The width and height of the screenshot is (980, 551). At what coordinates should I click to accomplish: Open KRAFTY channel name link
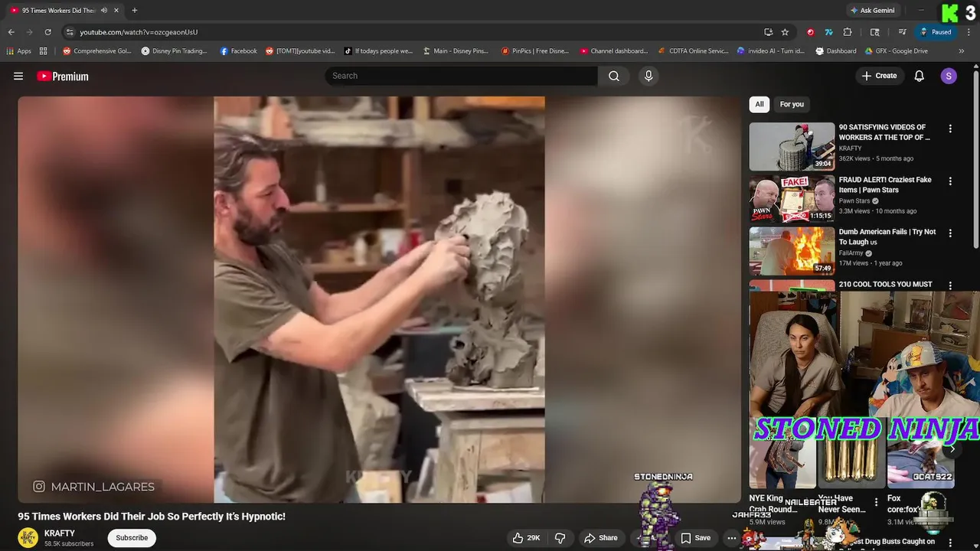(60, 533)
